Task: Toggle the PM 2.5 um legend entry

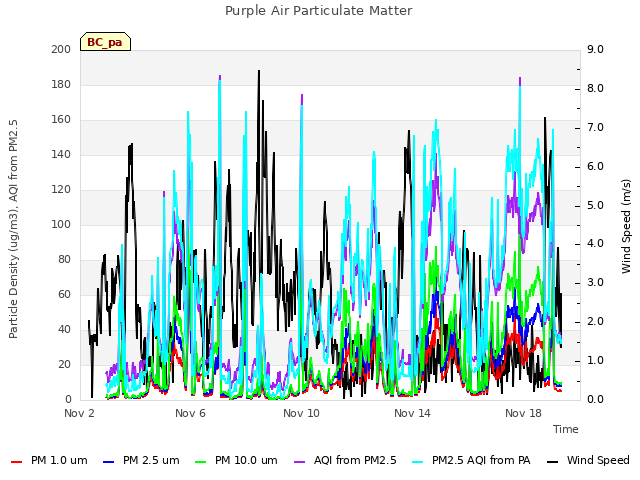Action: point(141,460)
